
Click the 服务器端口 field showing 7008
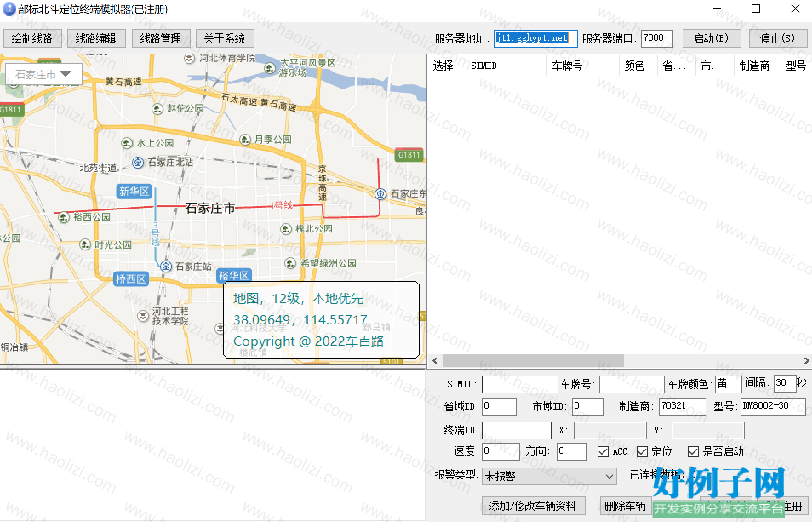click(657, 38)
